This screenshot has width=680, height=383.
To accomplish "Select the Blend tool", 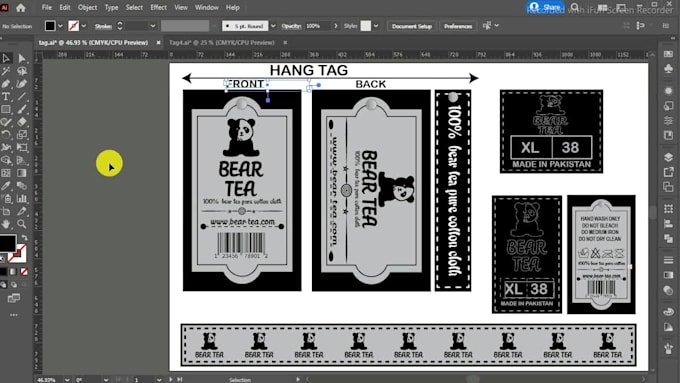I will pyautogui.click(x=22, y=186).
